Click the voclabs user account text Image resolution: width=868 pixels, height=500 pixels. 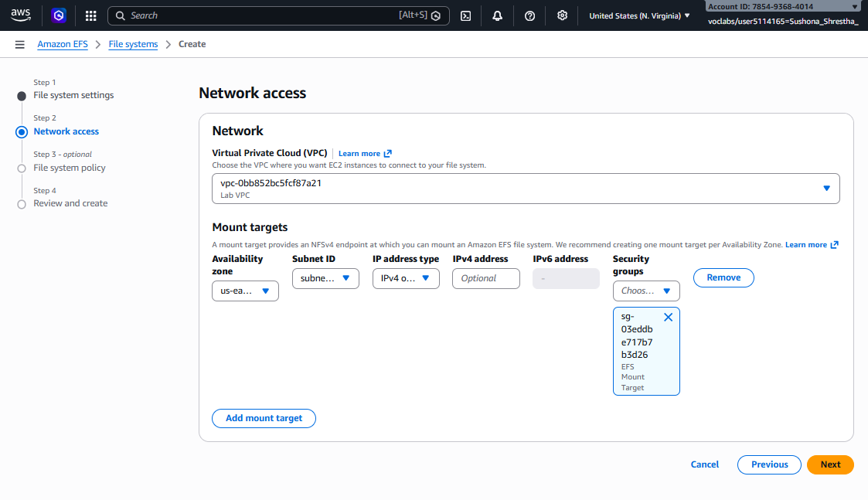783,22
